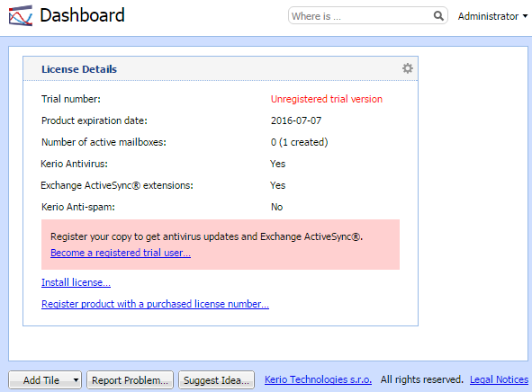The width and height of the screenshot is (532, 392).
Task: Click the 'Product expiration date:' label
Action: (95, 120)
